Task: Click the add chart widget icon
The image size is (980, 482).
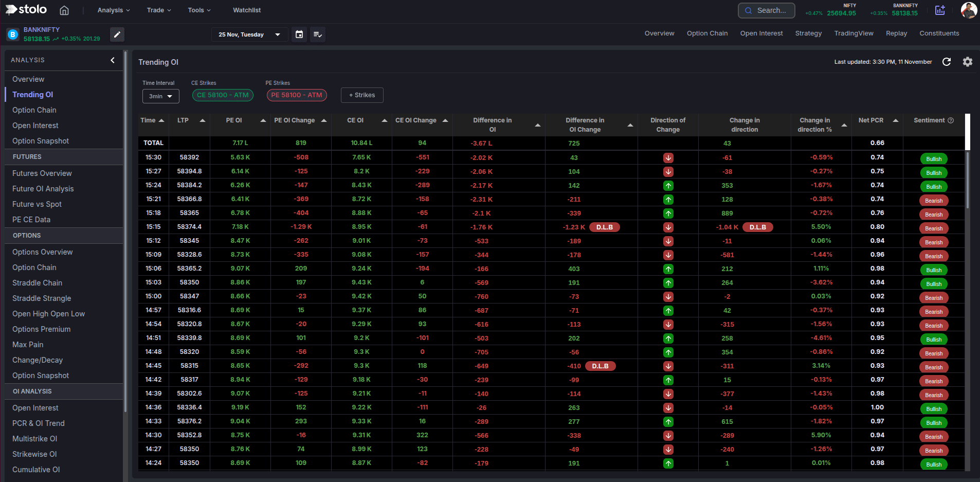Action: [x=940, y=10]
